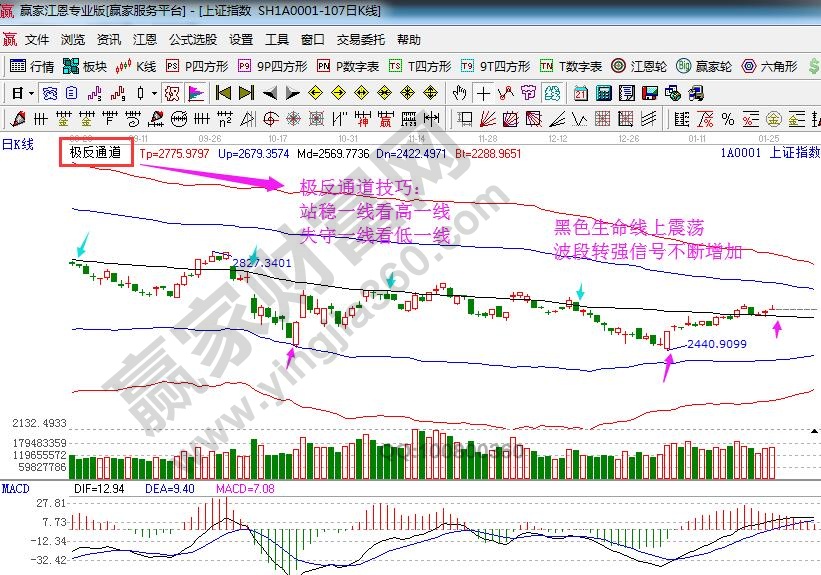
Task: Click the calendar date icon
Action: tap(581, 93)
